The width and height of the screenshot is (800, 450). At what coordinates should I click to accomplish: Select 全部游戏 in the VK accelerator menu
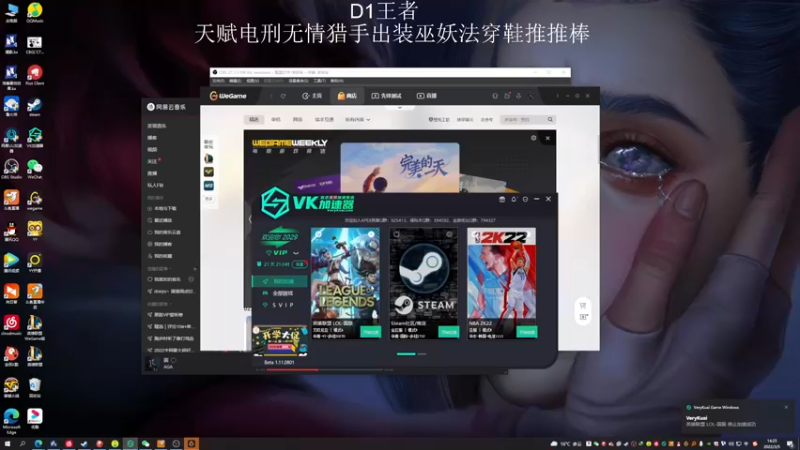[x=279, y=293]
